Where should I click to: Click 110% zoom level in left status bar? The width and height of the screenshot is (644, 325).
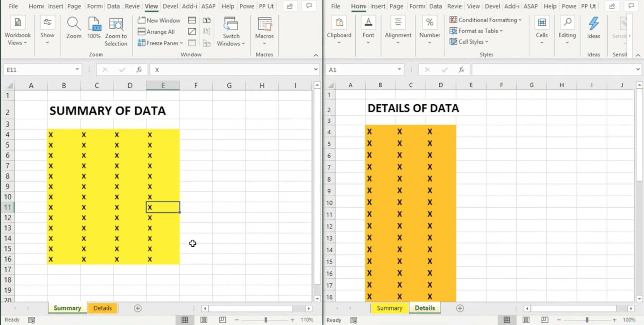(x=307, y=320)
